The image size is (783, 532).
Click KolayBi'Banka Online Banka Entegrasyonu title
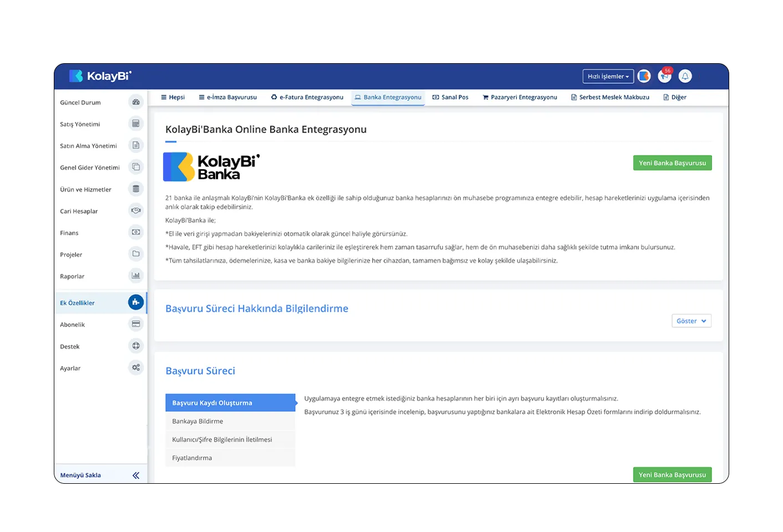click(266, 129)
